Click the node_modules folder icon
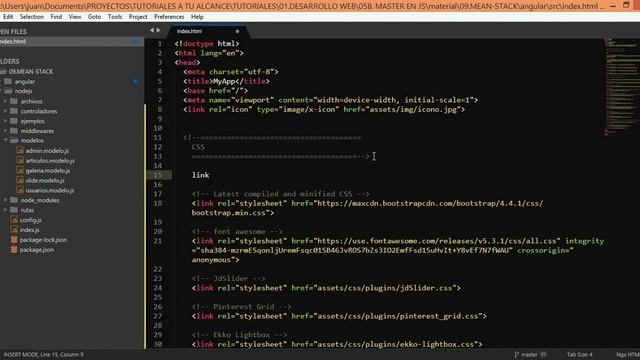This screenshot has height=360, width=640. tap(14, 200)
